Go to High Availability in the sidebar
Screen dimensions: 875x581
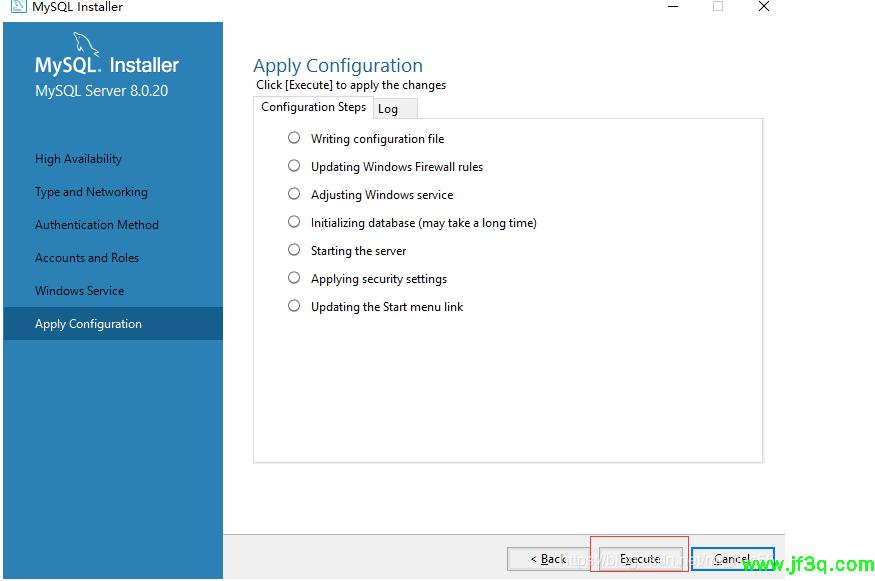78,159
